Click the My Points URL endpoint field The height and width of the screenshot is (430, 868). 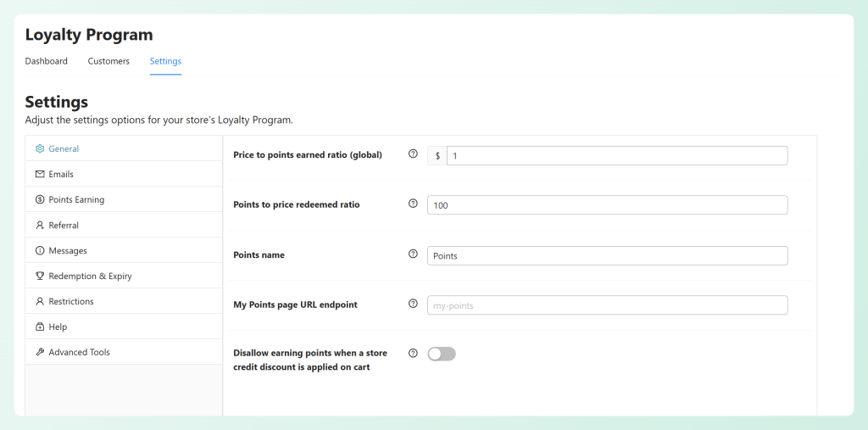pyautogui.click(x=607, y=304)
